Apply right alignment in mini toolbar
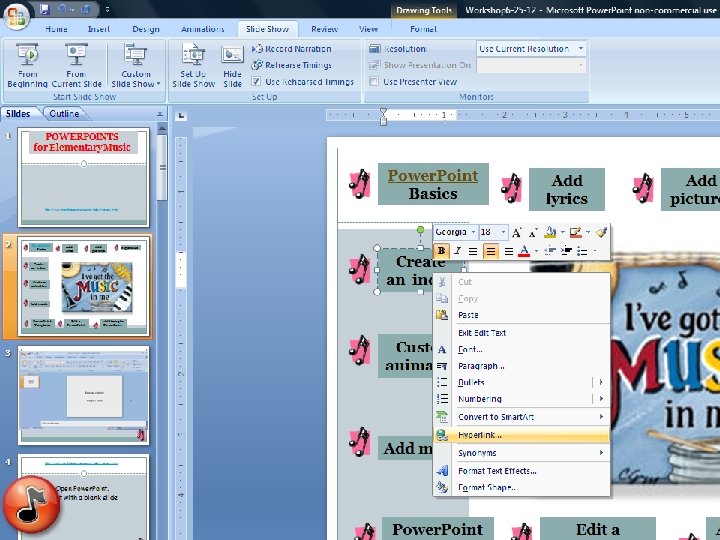The width and height of the screenshot is (720, 540). pyautogui.click(x=508, y=251)
